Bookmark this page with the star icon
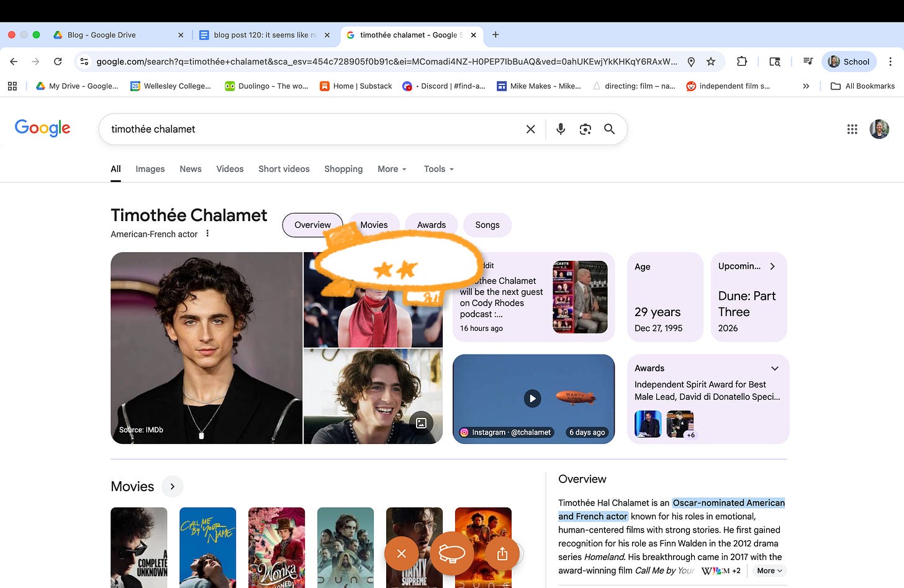Image resolution: width=904 pixels, height=588 pixels. click(x=711, y=61)
